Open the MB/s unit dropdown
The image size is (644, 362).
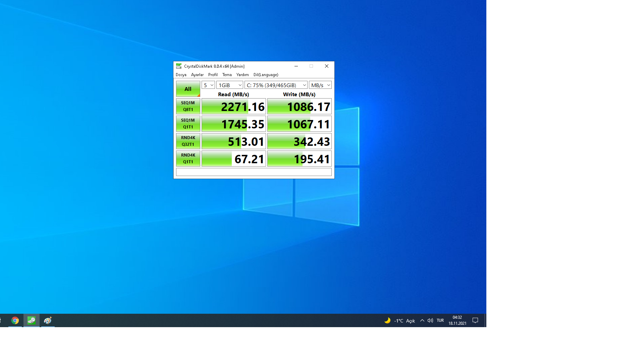click(320, 85)
